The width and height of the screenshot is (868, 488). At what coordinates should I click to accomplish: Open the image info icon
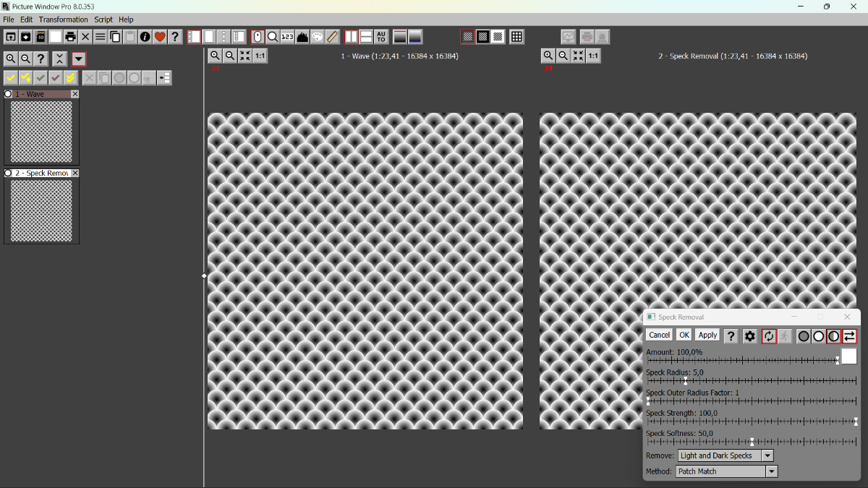click(145, 37)
